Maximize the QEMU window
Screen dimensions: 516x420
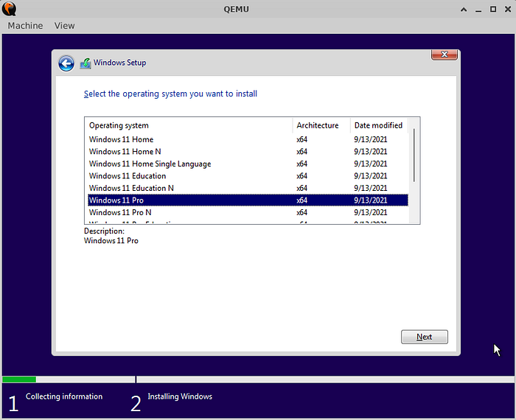tap(493, 9)
